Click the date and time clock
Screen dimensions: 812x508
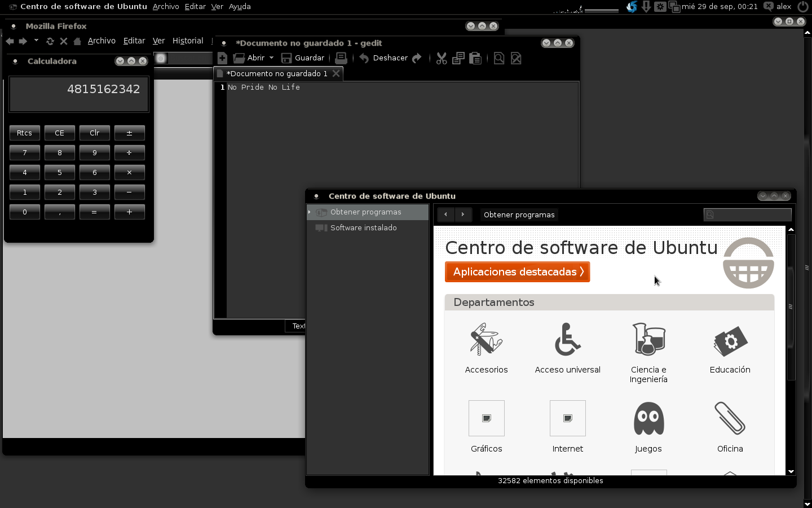click(720, 7)
